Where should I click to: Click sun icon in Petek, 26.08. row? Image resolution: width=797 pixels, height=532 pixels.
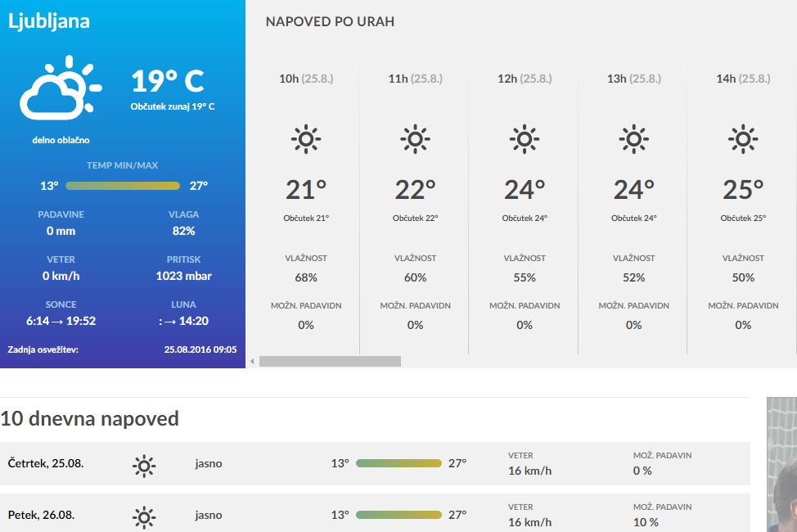(144, 517)
